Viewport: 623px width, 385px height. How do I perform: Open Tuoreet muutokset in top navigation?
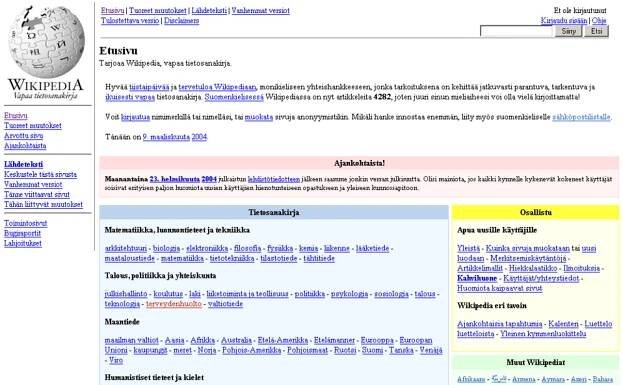[x=158, y=11]
